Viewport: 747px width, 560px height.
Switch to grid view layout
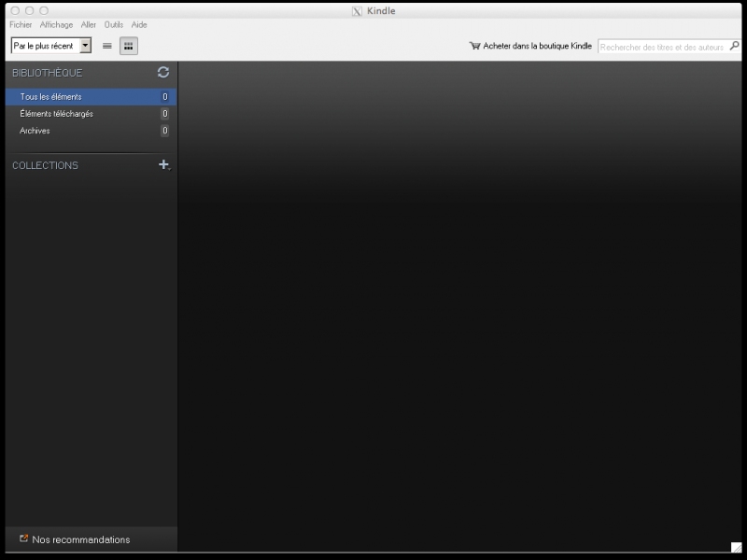(129, 46)
